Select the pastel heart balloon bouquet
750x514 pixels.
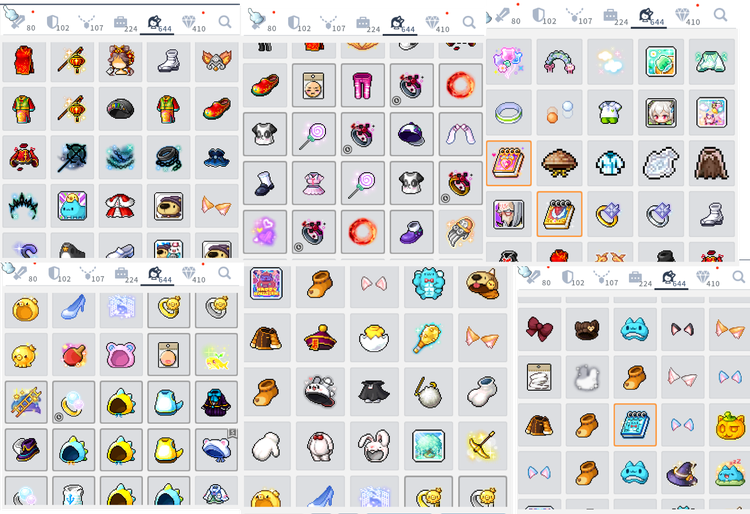click(x=508, y=62)
